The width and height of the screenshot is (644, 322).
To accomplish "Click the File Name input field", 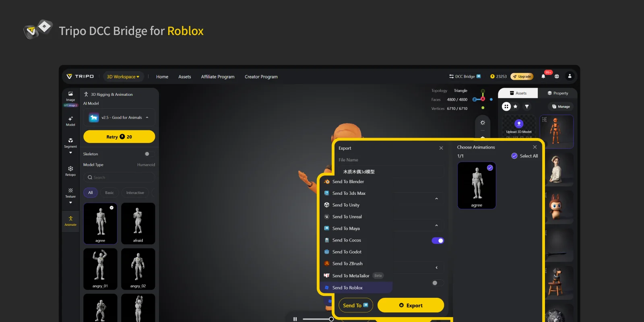I will [391, 171].
